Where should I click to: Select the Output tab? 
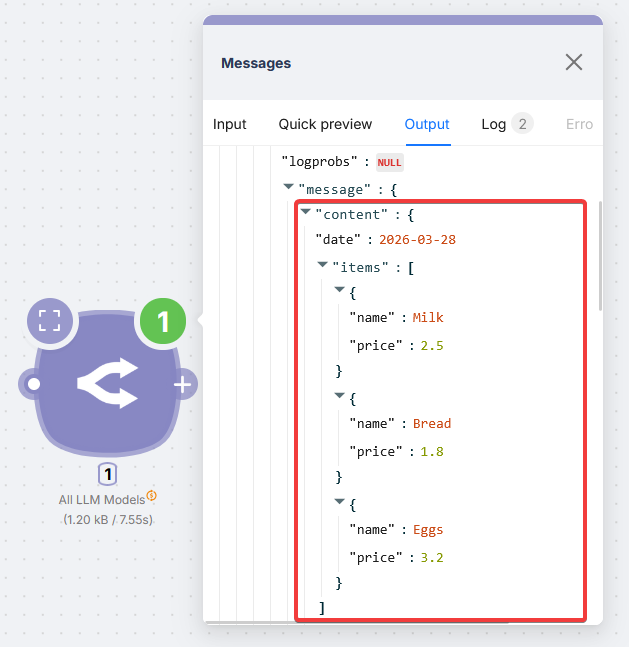pos(427,124)
